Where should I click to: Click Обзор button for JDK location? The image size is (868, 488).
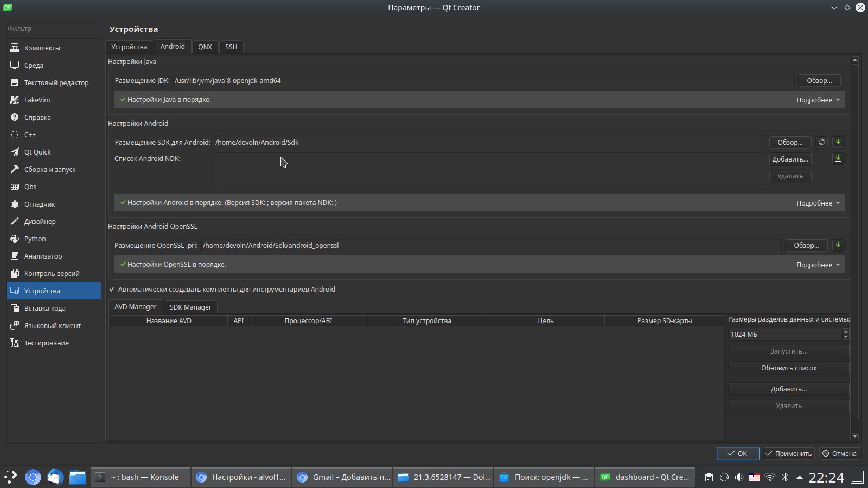click(819, 80)
